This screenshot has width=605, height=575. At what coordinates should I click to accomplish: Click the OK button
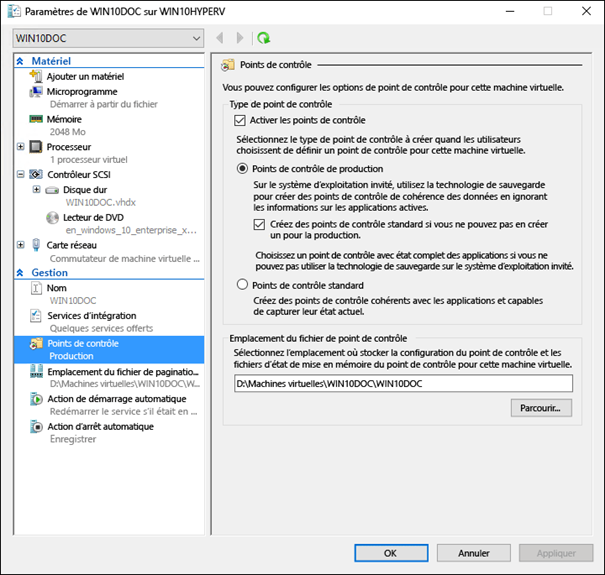pos(391,553)
